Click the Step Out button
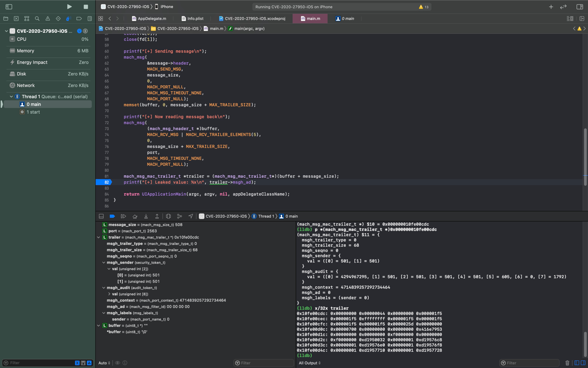The image size is (588, 368). pos(157,216)
